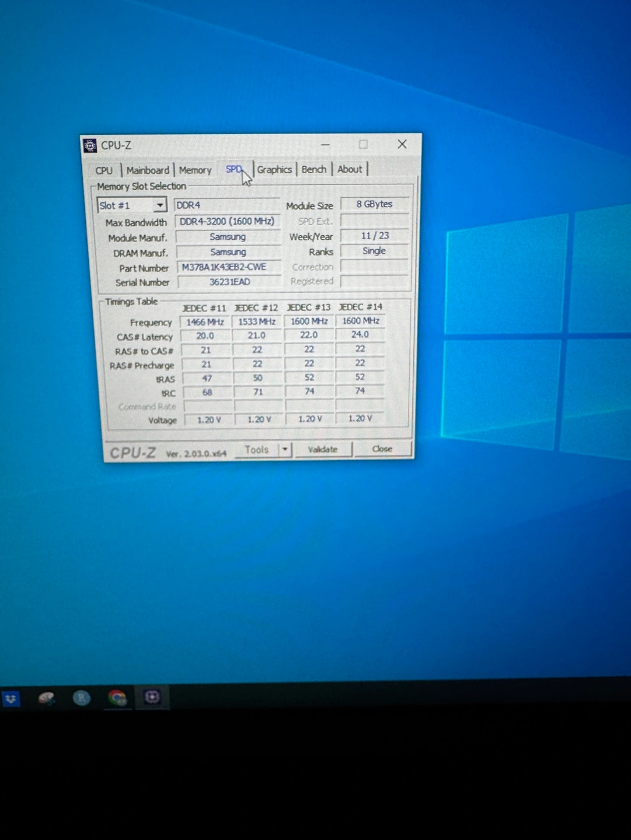Click the Week/Year value 11 / 23
Screen dimensions: 631x840
(375, 236)
